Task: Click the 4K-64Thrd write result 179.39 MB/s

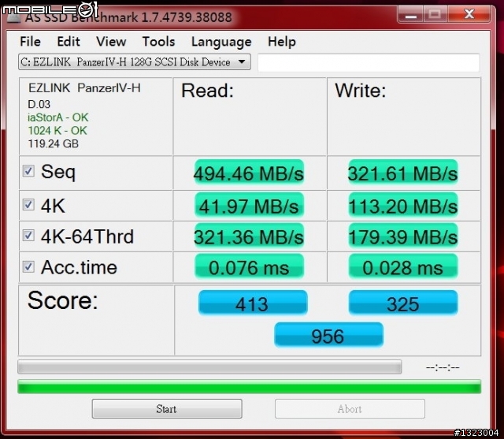Action: (403, 236)
